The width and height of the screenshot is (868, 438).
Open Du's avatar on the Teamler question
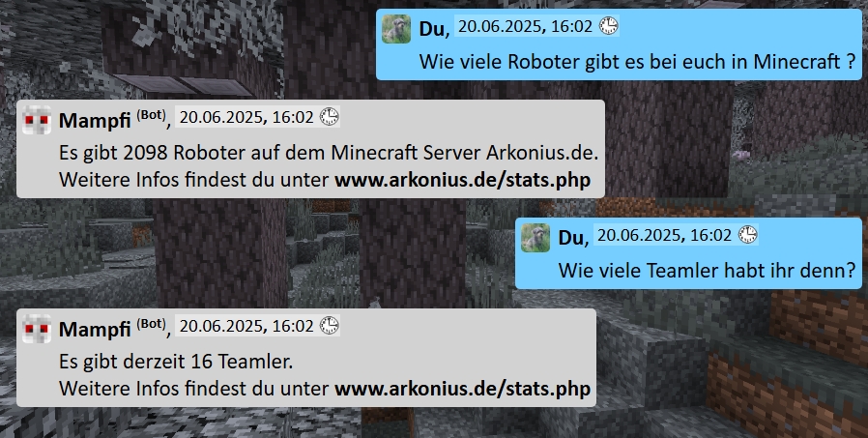[535, 238]
